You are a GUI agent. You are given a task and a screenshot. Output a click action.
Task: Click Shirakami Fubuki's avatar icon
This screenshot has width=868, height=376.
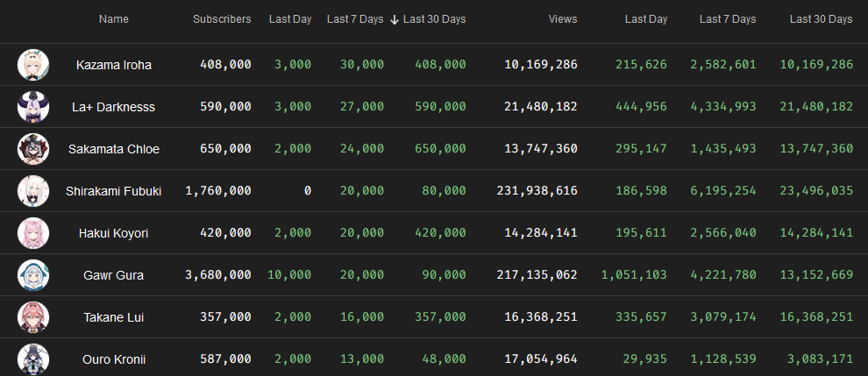33,191
